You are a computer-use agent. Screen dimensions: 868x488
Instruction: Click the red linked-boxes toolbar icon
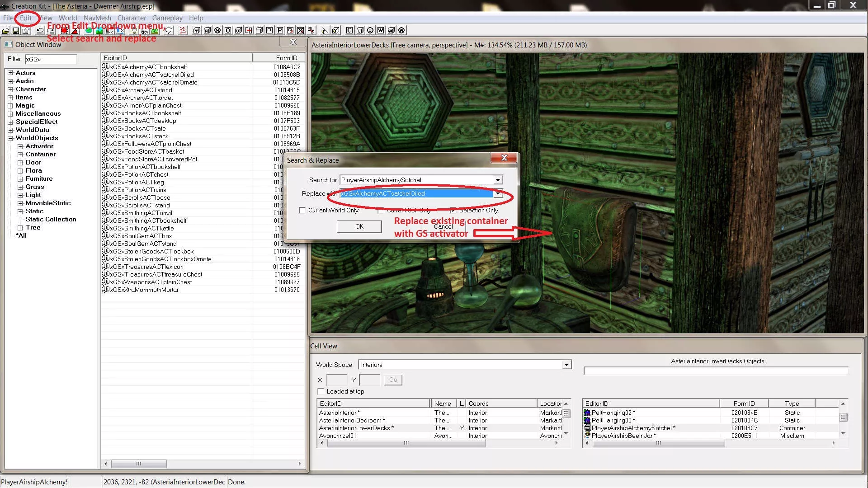pos(311,31)
